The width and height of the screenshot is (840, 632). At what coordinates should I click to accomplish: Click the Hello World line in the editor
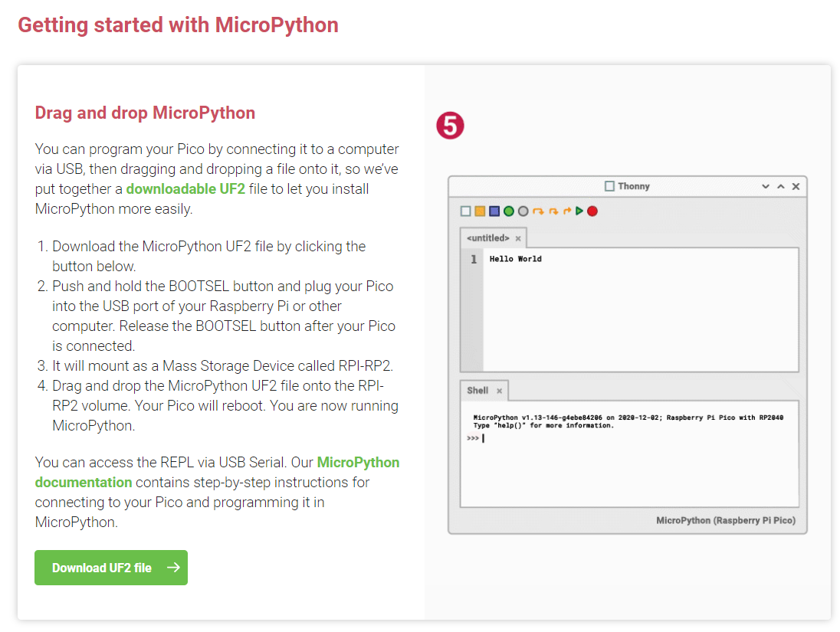pyautogui.click(x=515, y=259)
